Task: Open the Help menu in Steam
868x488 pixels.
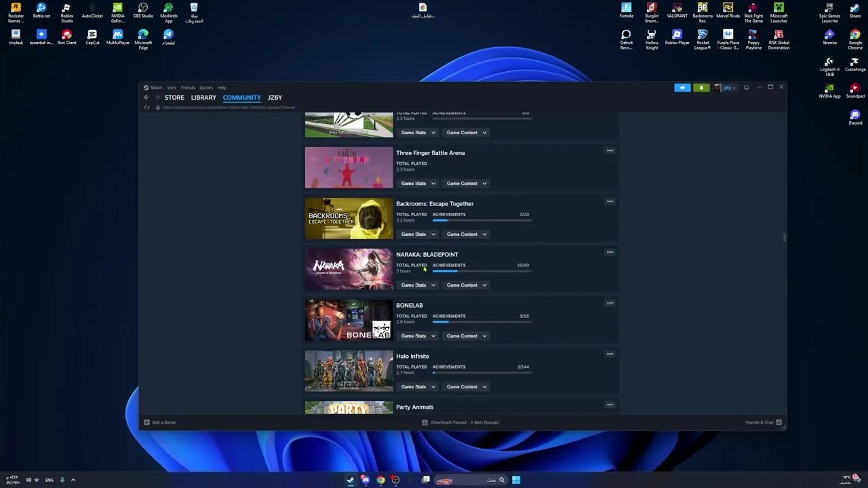Action: [222, 87]
